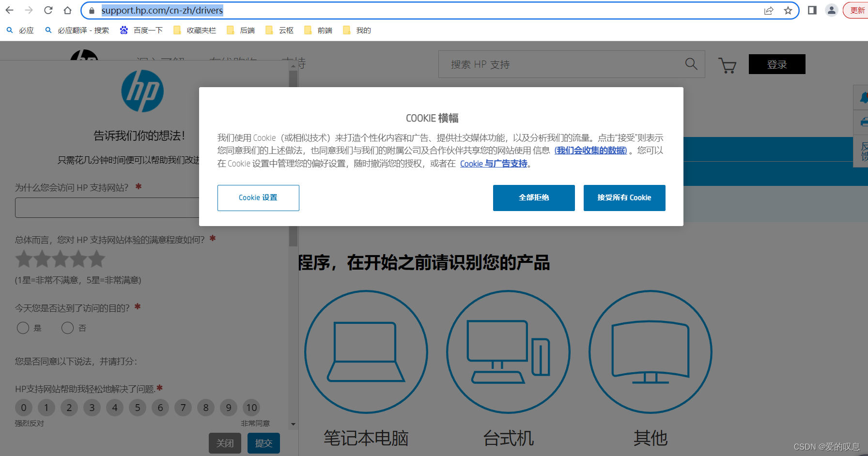
Task: Select the 笔记本电脑 laptop icon
Action: click(366, 352)
